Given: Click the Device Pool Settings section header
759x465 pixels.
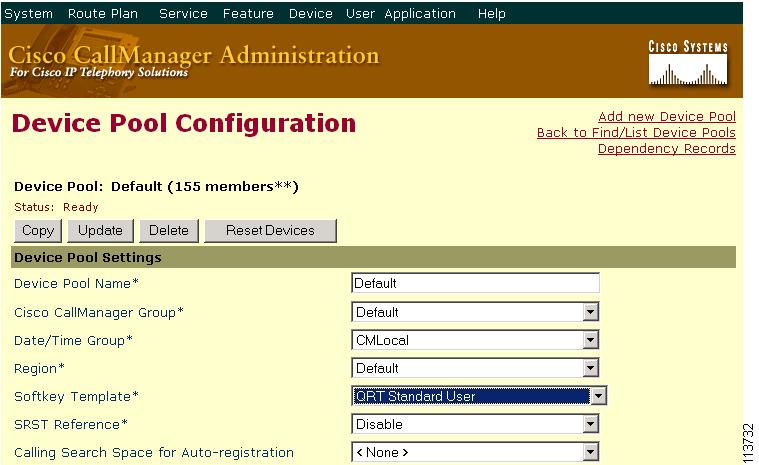Looking at the screenshot, I should click(x=373, y=257).
